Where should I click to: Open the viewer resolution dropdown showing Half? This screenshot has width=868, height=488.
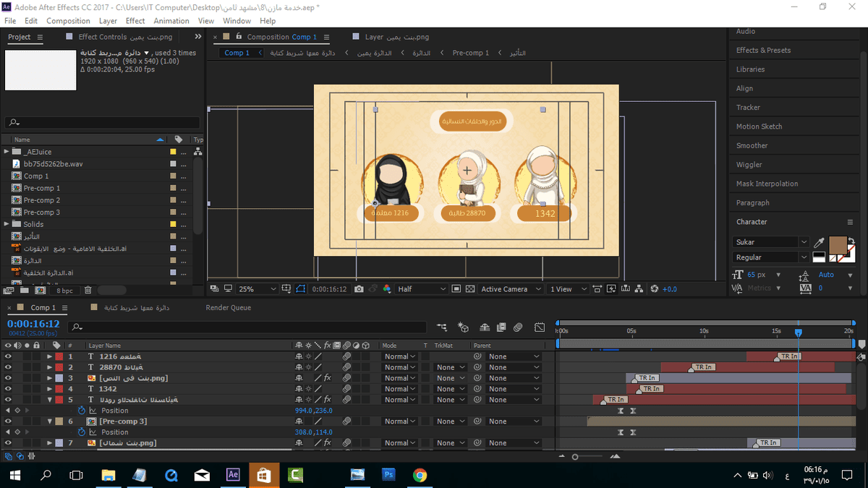tap(422, 289)
